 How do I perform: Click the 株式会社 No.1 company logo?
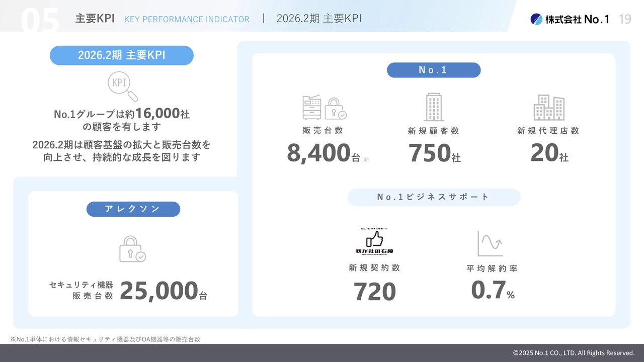point(570,19)
